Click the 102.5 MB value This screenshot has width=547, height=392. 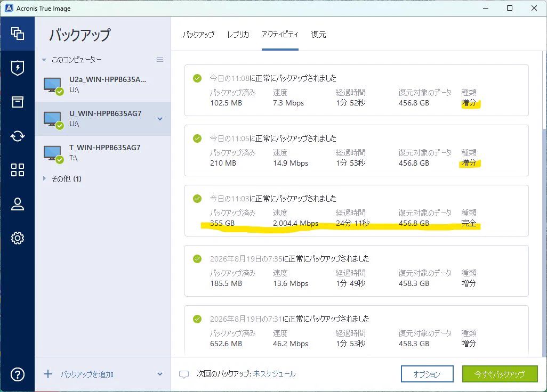tap(226, 103)
